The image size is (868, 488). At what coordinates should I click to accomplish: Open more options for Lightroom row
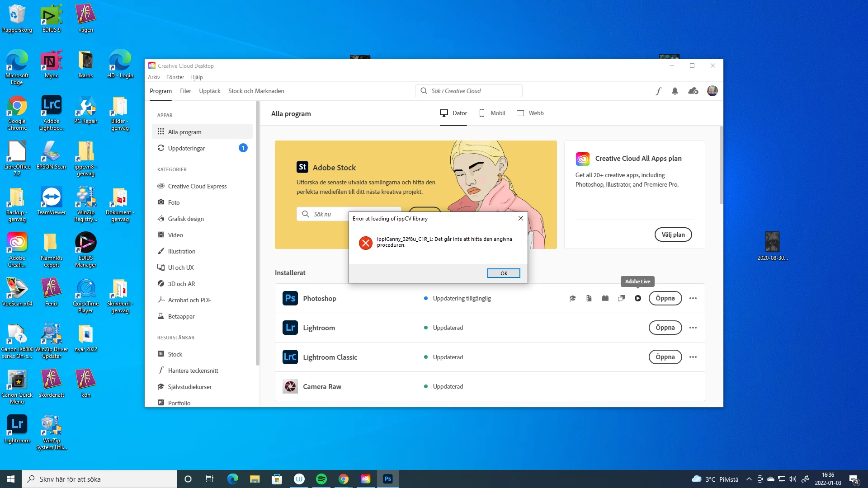click(693, 328)
